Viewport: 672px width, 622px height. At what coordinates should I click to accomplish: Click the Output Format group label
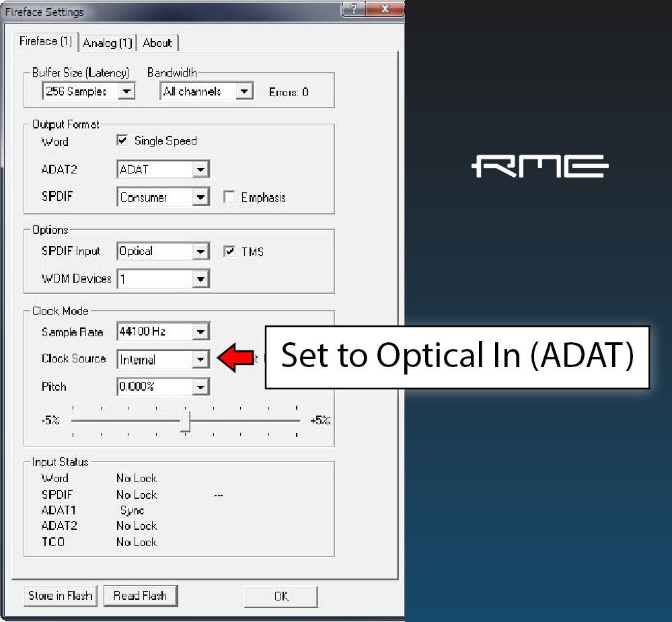65,124
